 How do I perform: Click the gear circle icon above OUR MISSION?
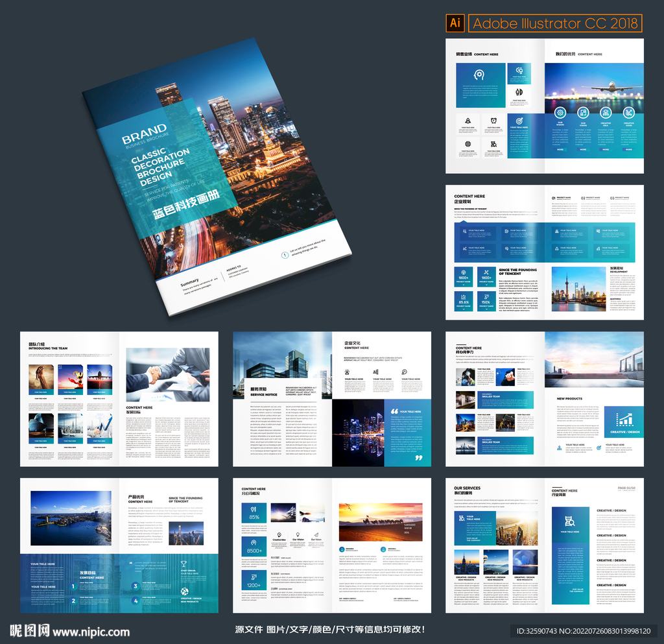pyautogui.click(x=560, y=113)
